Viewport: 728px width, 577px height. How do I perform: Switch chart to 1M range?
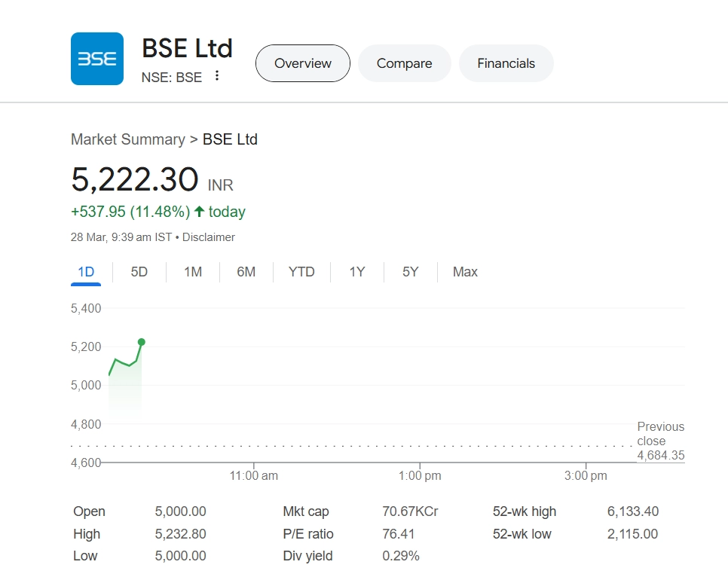click(x=193, y=272)
